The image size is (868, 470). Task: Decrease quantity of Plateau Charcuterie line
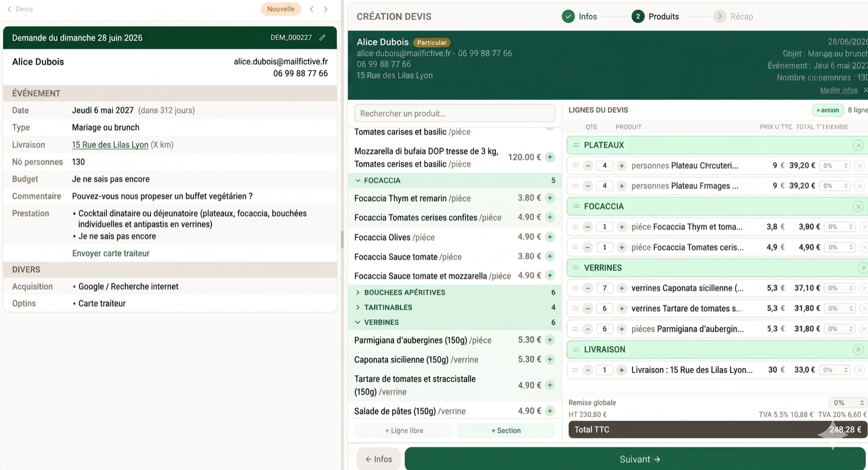pos(588,166)
